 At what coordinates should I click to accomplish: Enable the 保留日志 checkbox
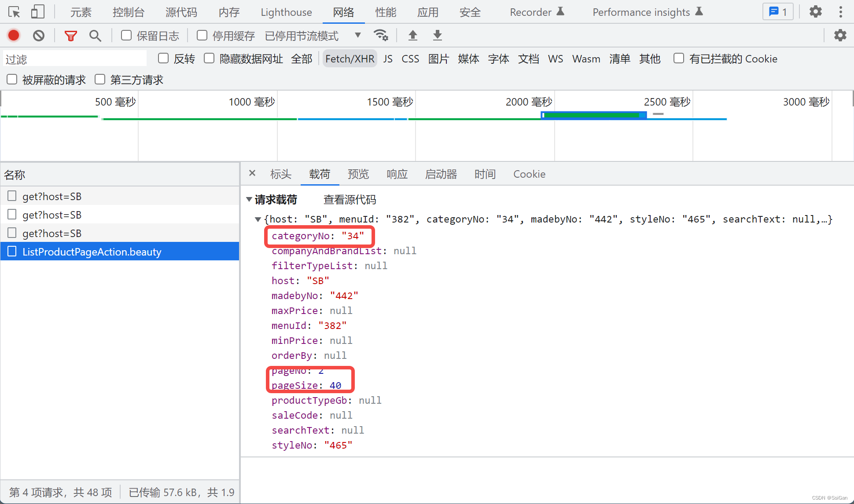(x=126, y=35)
